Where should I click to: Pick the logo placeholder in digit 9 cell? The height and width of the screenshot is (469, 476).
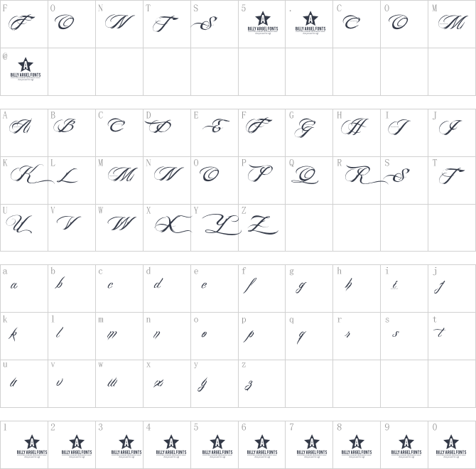click(405, 446)
